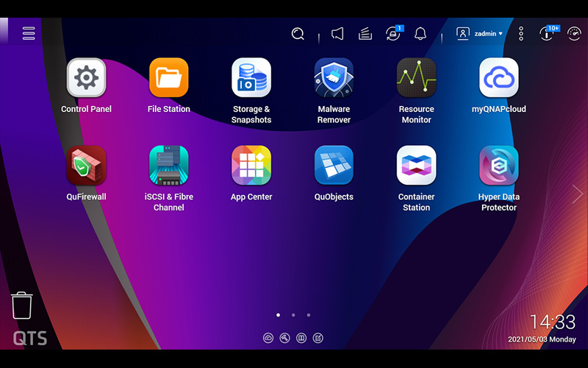The width and height of the screenshot is (588, 368).
Task: Open the main hamburger menu
Action: [29, 33]
